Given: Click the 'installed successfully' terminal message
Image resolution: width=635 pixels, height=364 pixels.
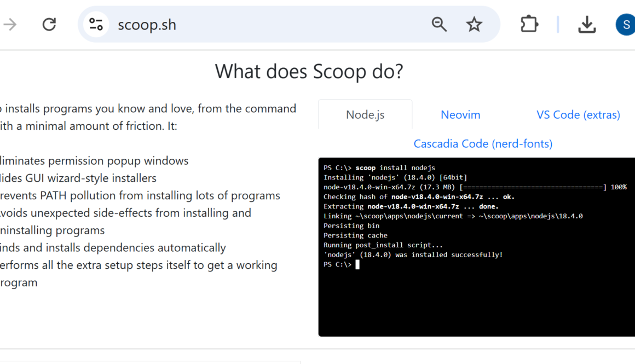Looking at the screenshot, I should pos(413,255).
